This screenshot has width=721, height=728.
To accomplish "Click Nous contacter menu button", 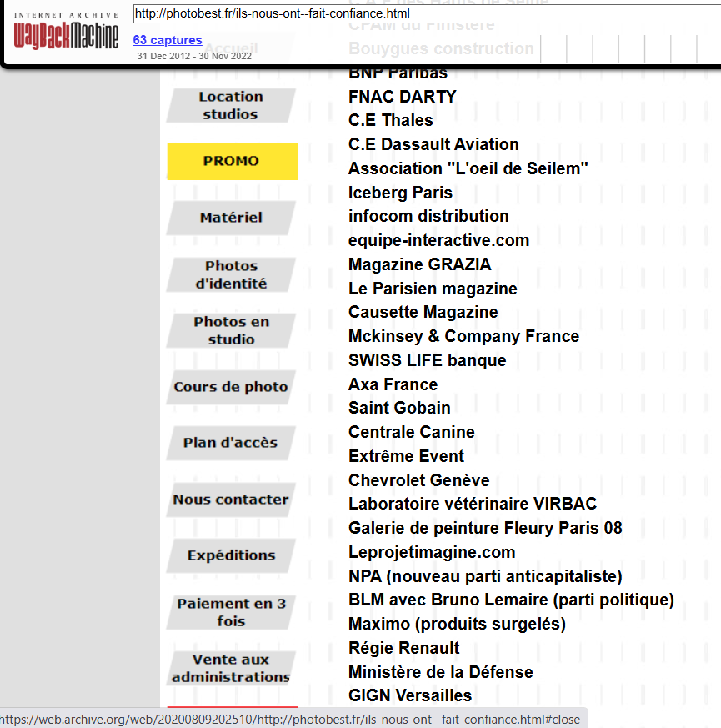I will 231,500.
